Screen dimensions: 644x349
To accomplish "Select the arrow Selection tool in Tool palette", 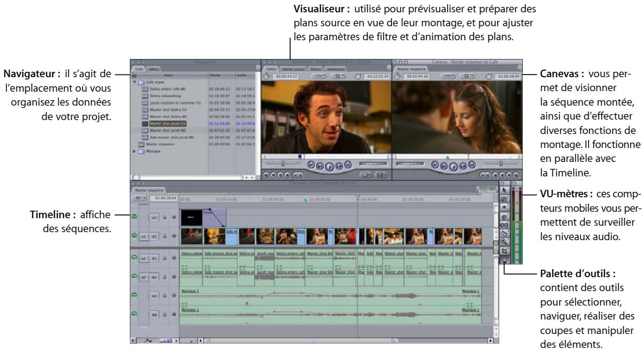I will click(x=504, y=190).
